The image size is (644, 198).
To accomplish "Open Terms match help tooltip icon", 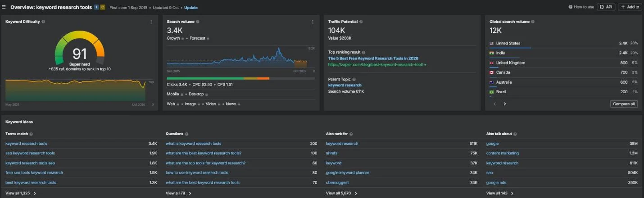I will 31,134.
